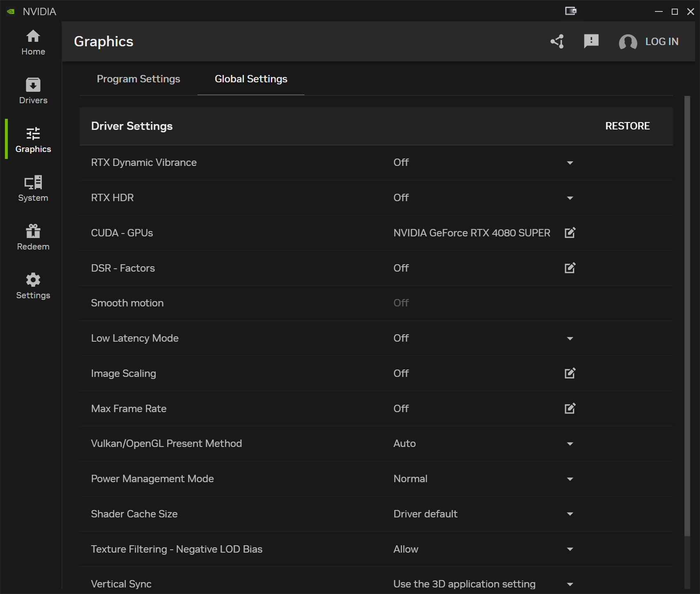Click the 'CUDA - GPUs' label
The image size is (700, 594).
click(122, 233)
